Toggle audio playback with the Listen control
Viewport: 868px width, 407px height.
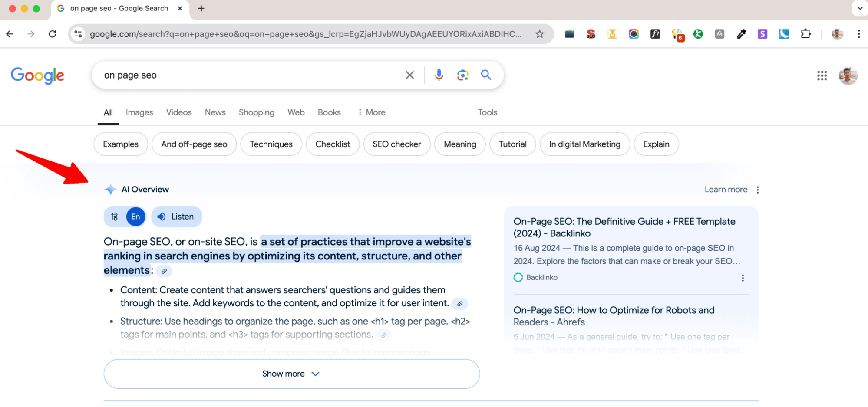pyautogui.click(x=176, y=216)
